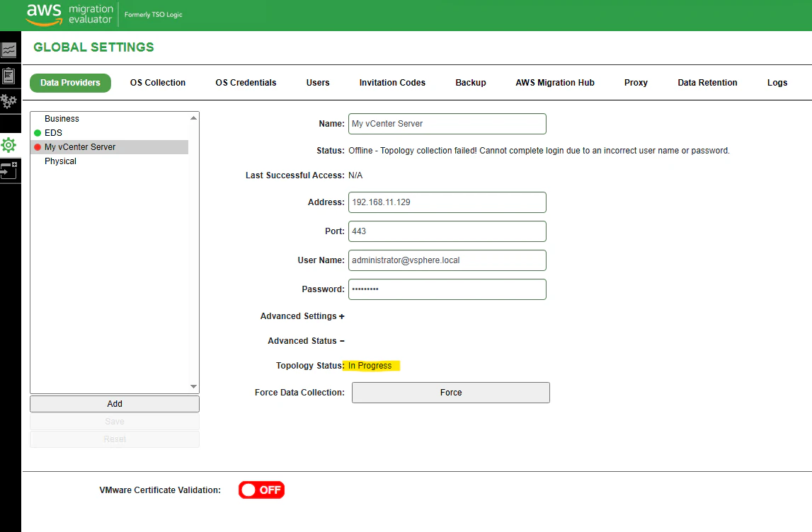Select Physical in the provider list

tap(109, 161)
